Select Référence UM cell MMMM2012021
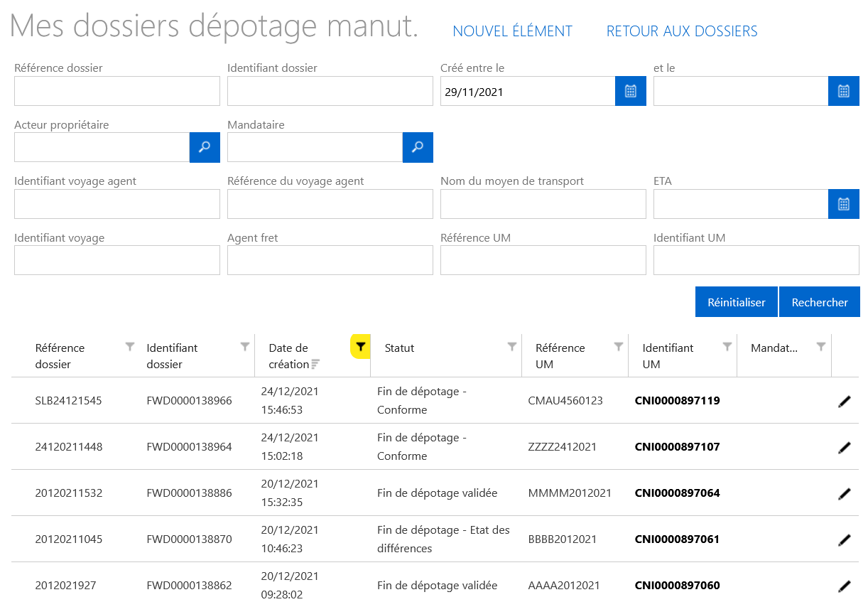Viewport: 868px width, 602px height. point(570,493)
